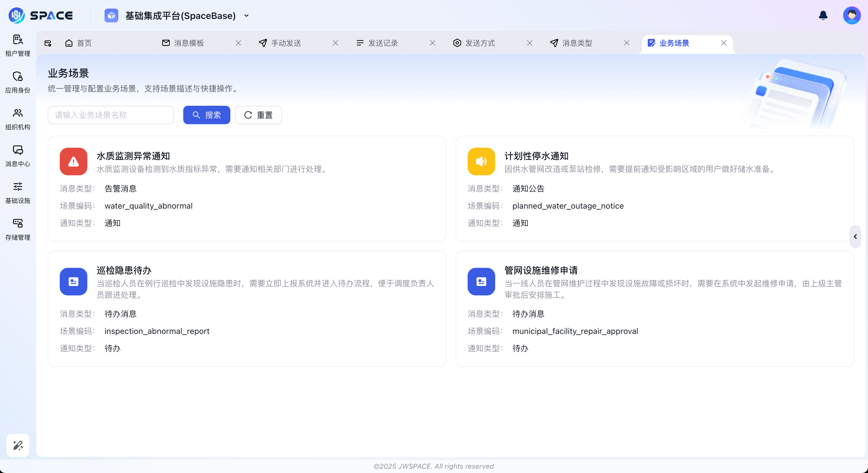This screenshot has height=473, width=868.
Task: Go to 消息中心 via sidebar icon
Action: 18,156
